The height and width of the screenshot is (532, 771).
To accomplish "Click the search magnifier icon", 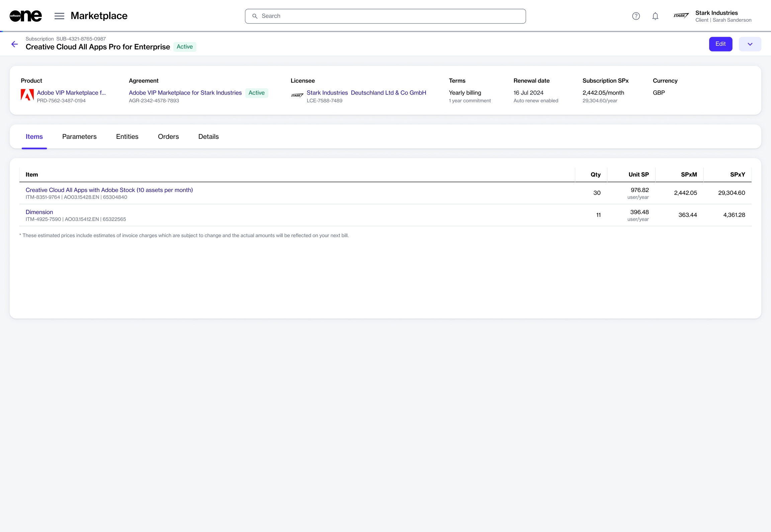I will pyautogui.click(x=255, y=16).
